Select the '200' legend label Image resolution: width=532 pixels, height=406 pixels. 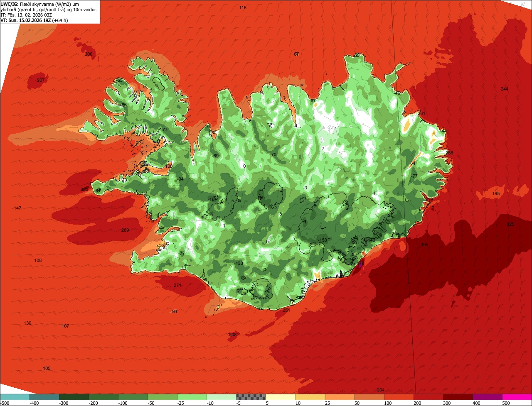click(x=417, y=403)
